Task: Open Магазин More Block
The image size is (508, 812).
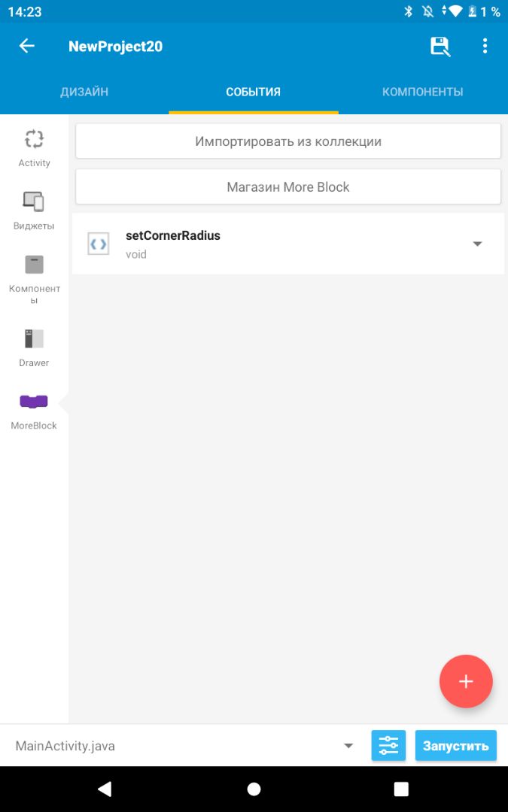Action: tap(288, 186)
